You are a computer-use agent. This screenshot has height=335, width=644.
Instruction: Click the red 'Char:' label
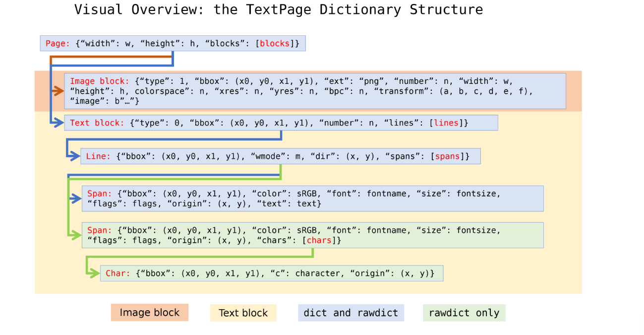[118, 273]
